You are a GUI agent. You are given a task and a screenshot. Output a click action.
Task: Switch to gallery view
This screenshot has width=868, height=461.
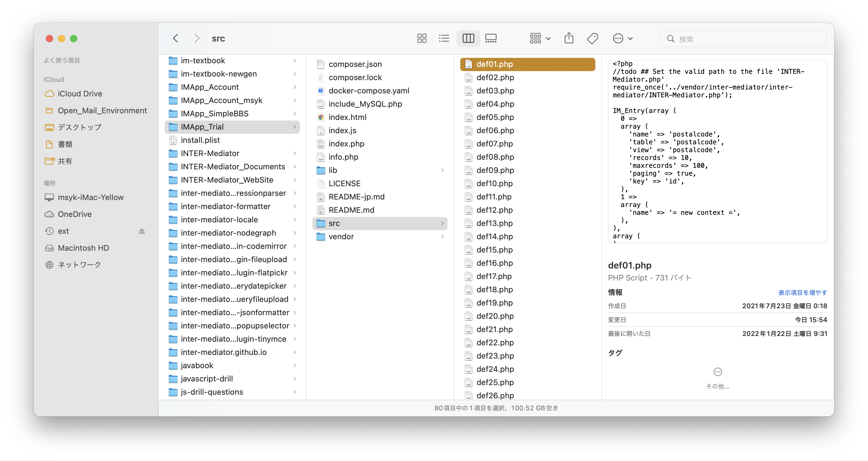coord(491,38)
